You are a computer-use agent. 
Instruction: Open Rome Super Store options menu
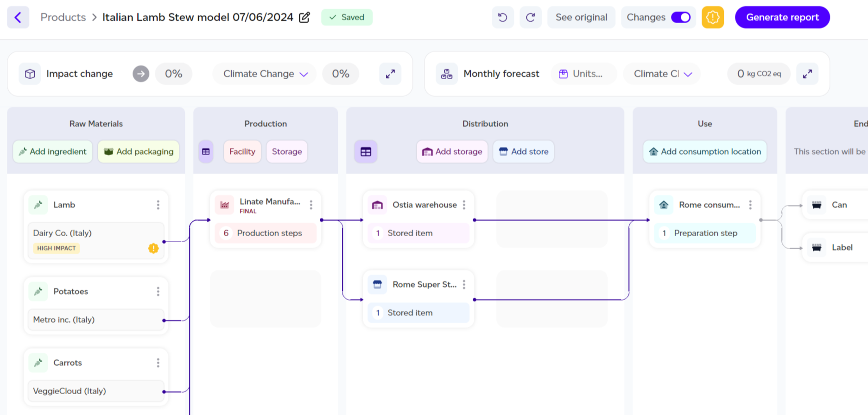tap(464, 284)
